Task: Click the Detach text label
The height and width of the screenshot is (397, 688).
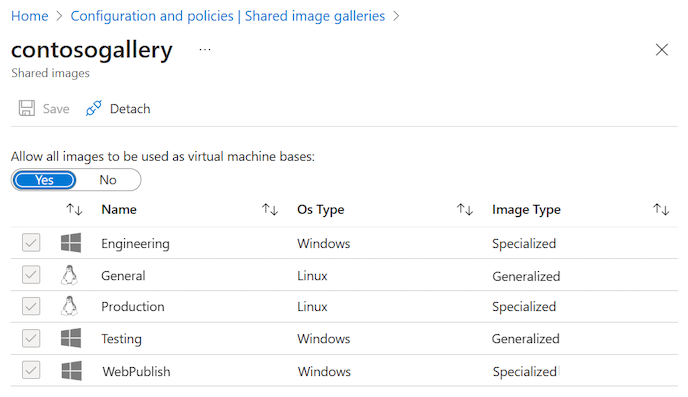Action: pyautogui.click(x=130, y=109)
